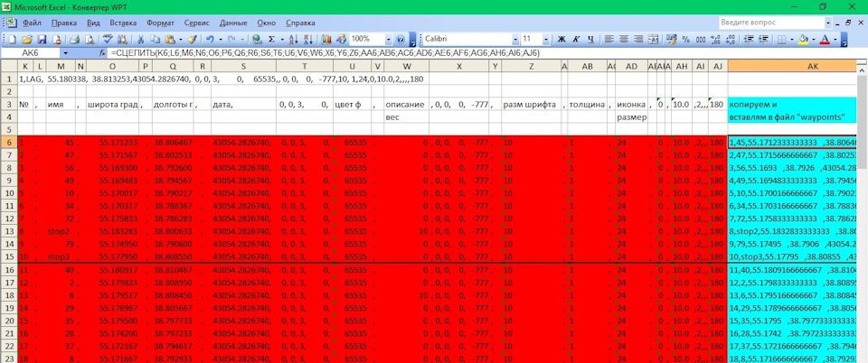The width and height of the screenshot is (868, 363).
Task: Launch the Chart Wizard
Action: pos(326,40)
